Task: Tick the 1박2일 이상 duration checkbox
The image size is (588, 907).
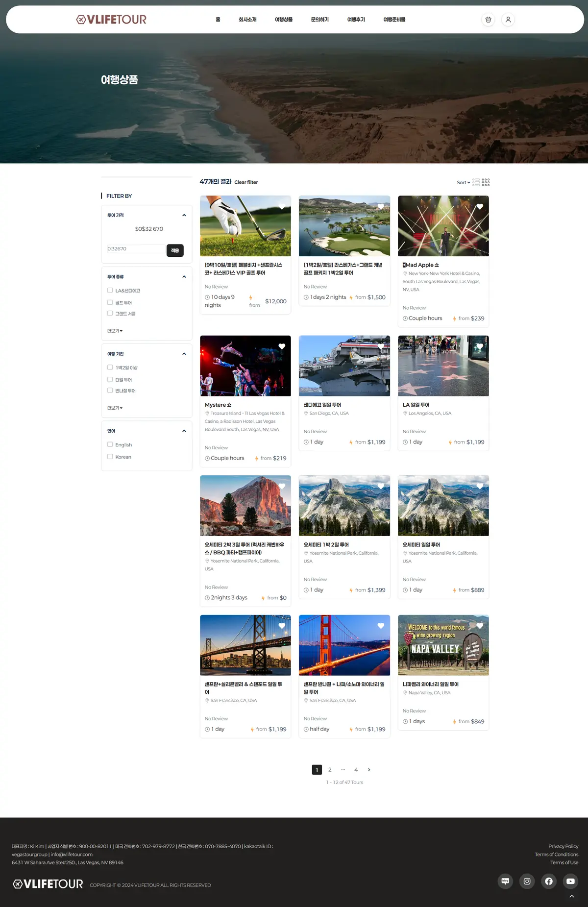Action: click(x=110, y=367)
